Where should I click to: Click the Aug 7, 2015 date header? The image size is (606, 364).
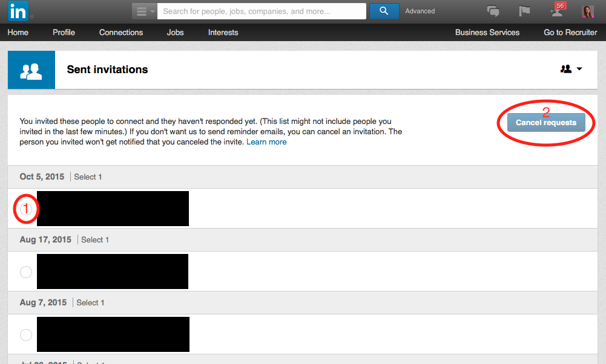coord(43,302)
